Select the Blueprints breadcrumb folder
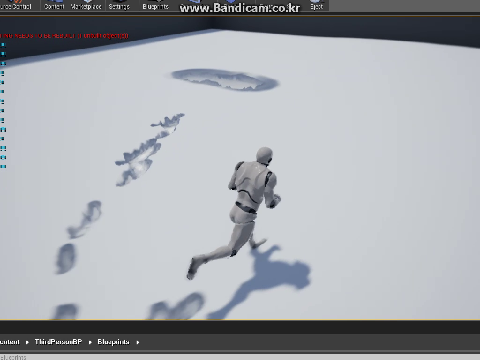Screen dimensions: 480x360 coord(113,342)
